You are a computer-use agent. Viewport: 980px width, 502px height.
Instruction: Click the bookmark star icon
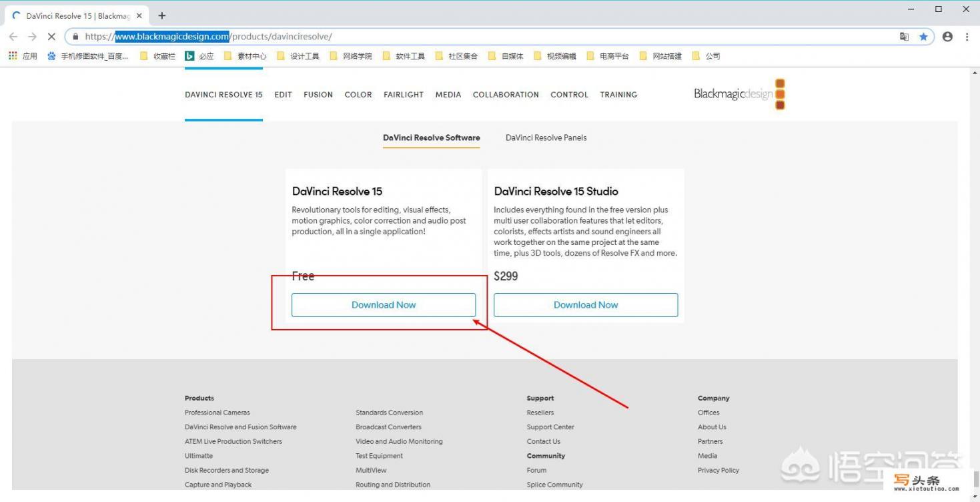tap(923, 37)
